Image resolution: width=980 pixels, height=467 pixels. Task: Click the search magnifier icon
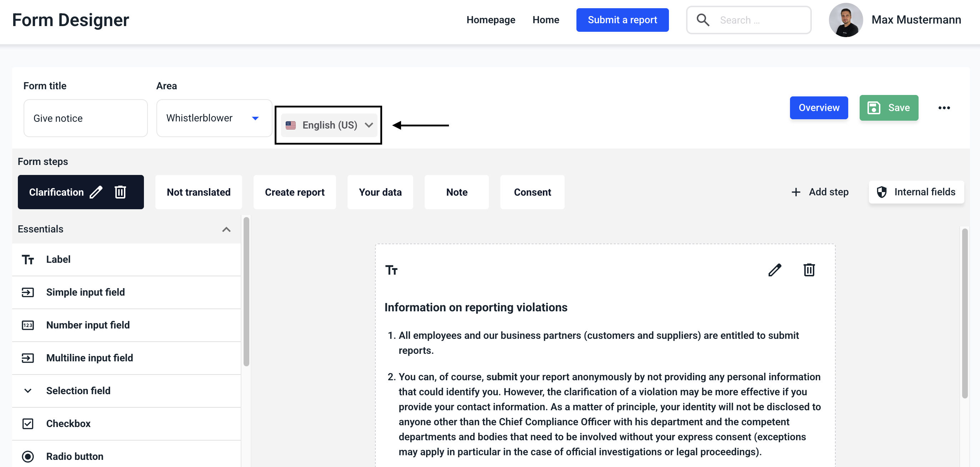702,20
